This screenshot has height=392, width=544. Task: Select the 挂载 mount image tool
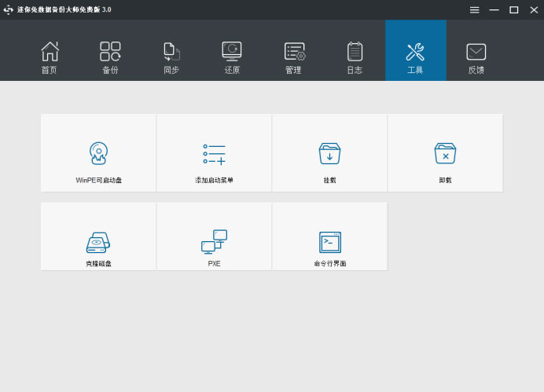(x=329, y=154)
